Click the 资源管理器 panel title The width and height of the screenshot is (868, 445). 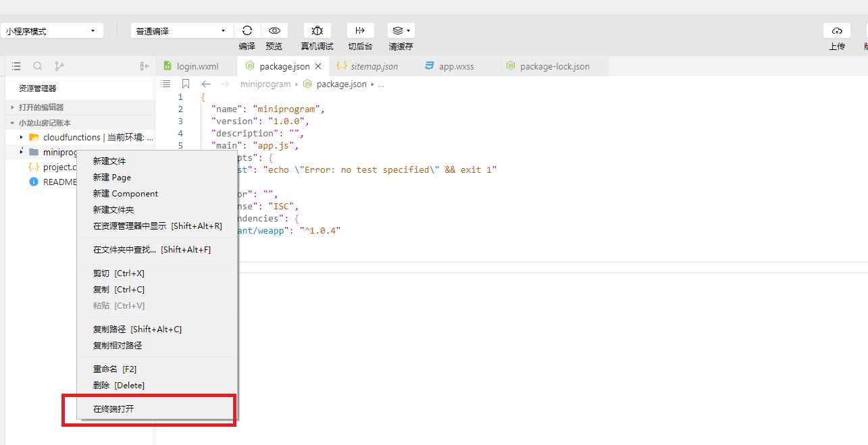(x=38, y=88)
